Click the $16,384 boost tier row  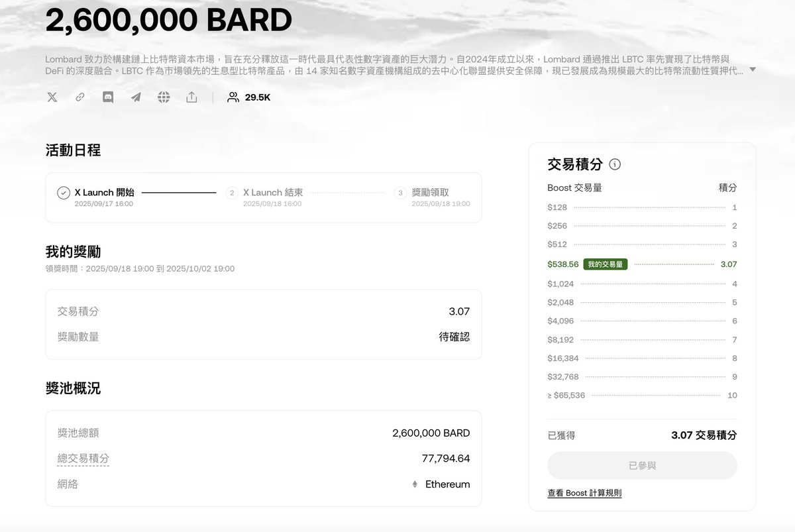(642, 358)
